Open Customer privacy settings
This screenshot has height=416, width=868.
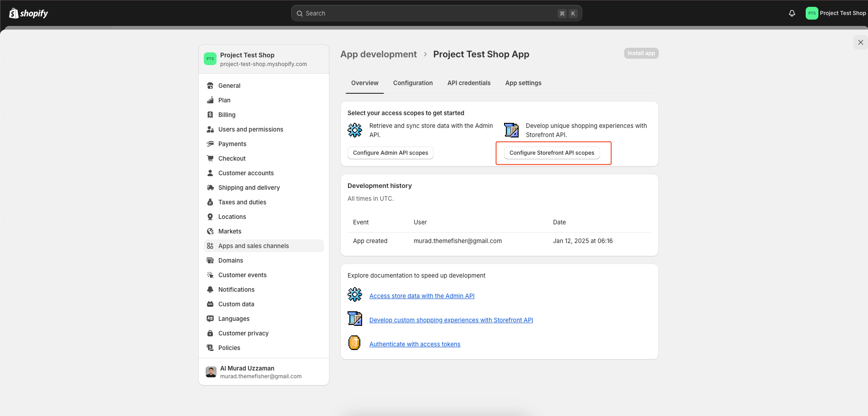pyautogui.click(x=264, y=333)
